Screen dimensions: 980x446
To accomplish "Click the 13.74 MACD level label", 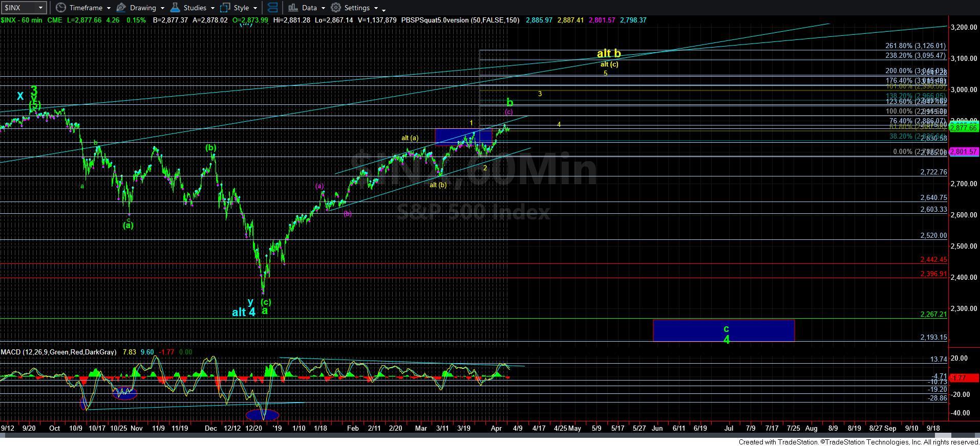I will [x=939, y=360].
